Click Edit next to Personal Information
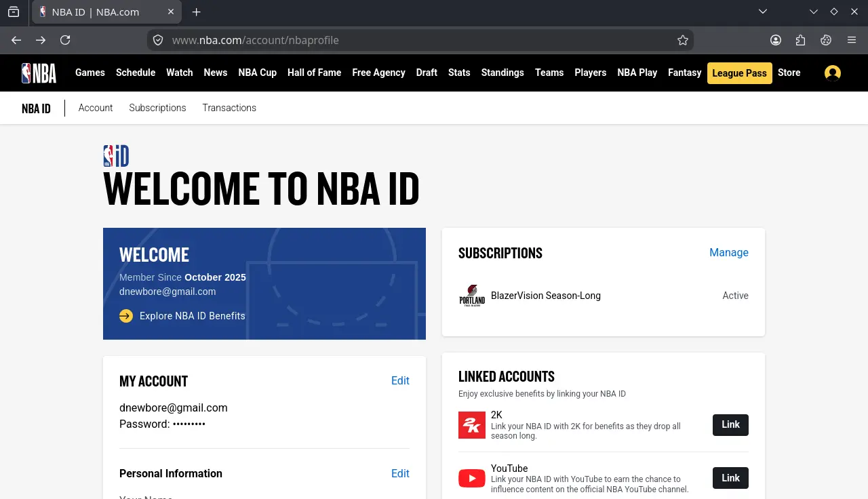The image size is (868, 499). pyautogui.click(x=400, y=474)
